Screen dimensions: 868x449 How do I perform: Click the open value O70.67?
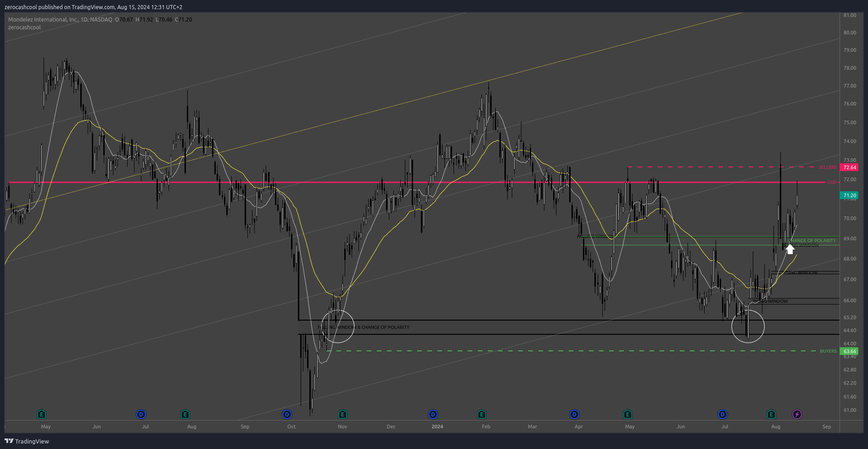tap(124, 20)
